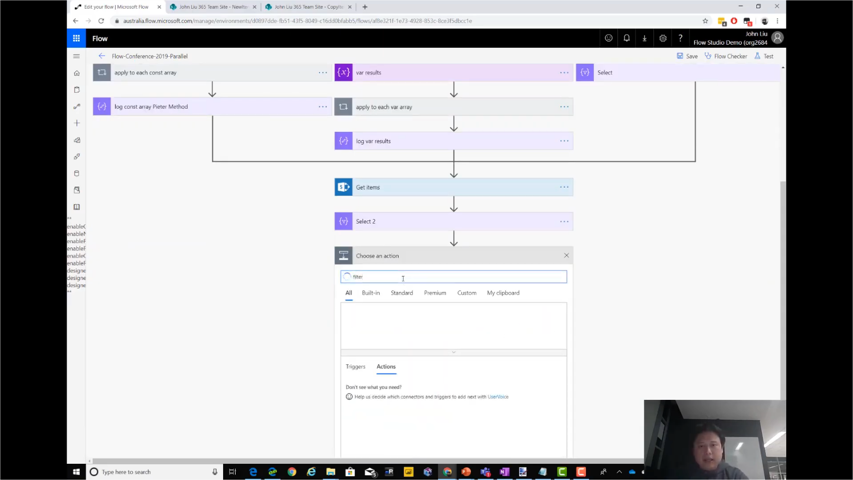This screenshot has height=480, width=853.
Task: Save the flow
Action: 687,56
